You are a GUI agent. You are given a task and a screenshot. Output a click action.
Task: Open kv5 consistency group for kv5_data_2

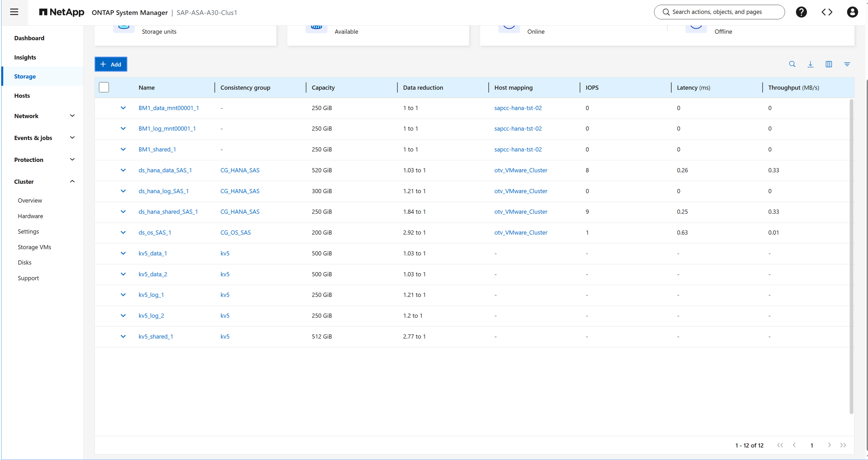click(x=225, y=274)
